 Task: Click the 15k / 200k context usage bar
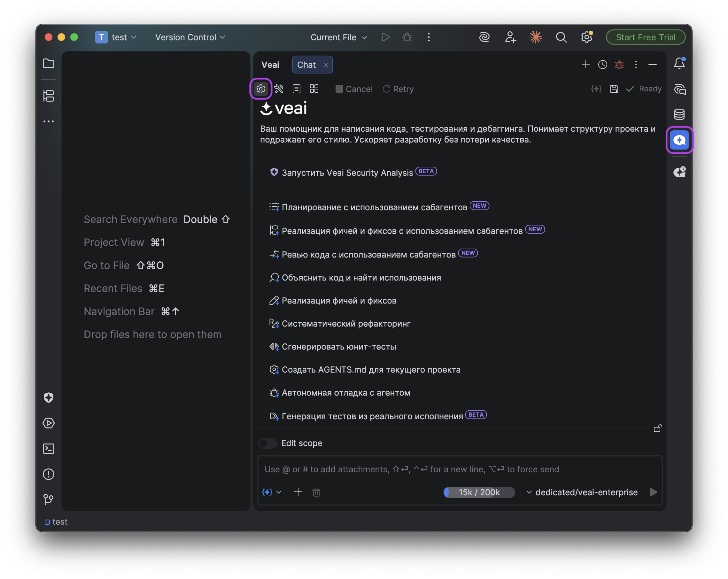coord(479,492)
